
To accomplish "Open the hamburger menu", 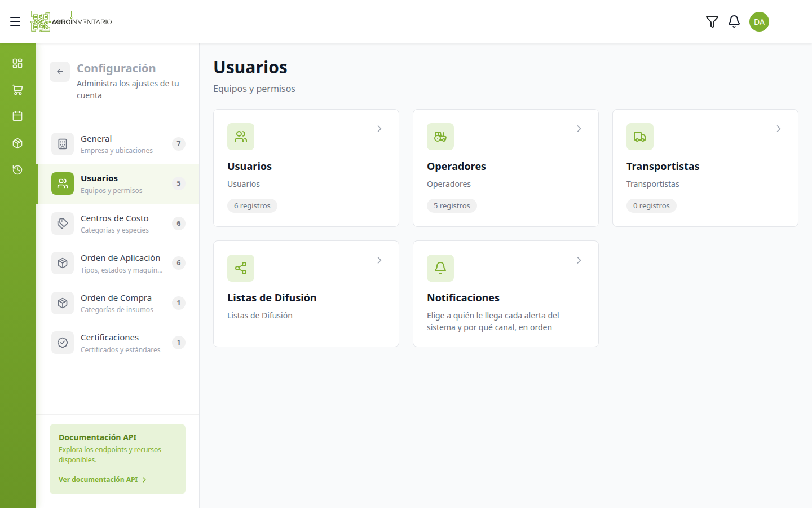I will (x=15, y=21).
